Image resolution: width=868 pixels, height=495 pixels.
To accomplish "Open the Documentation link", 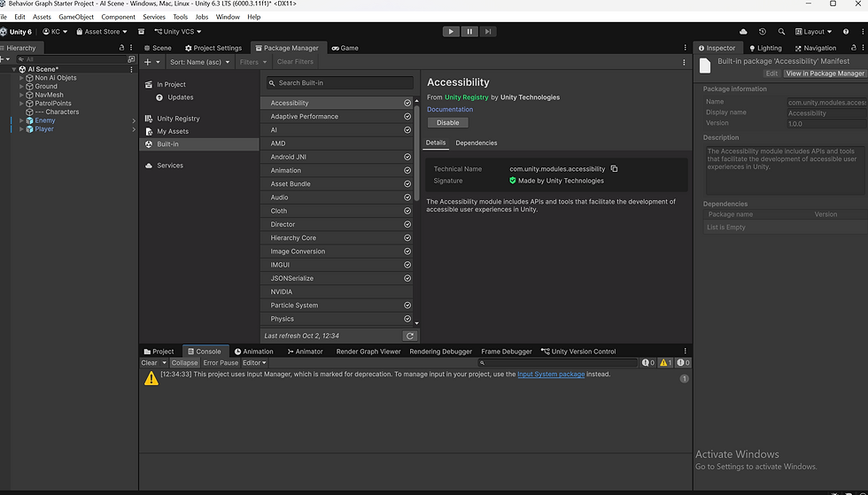I will pos(450,110).
